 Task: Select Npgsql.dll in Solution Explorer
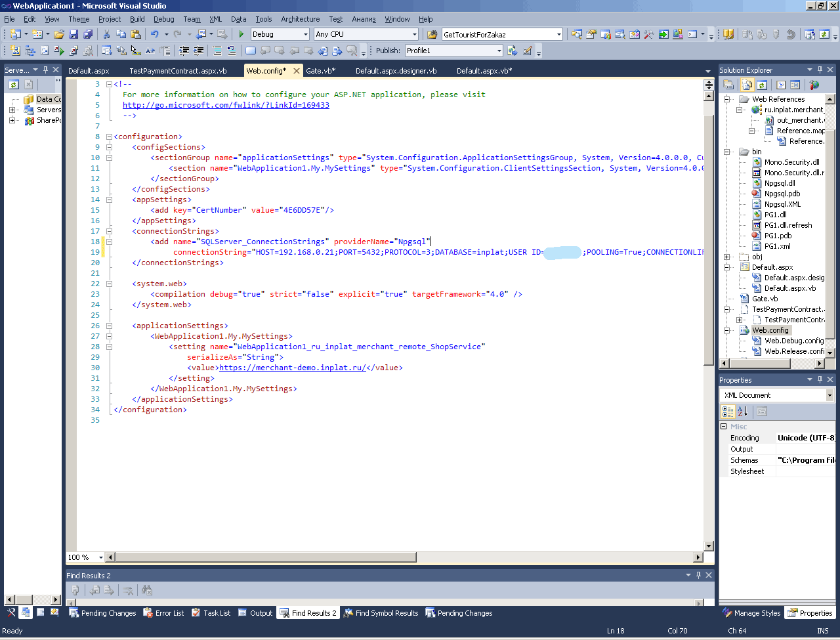click(780, 183)
